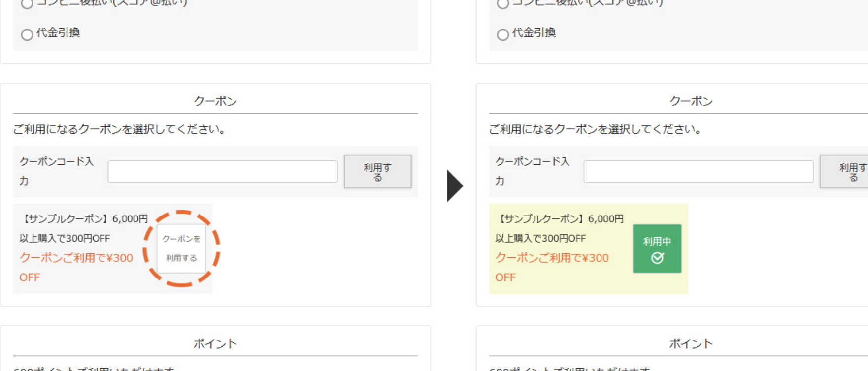Choose the コンビニ後払い radio option in left panel
868x371 pixels.
pyautogui.click(x=27, y=3)
